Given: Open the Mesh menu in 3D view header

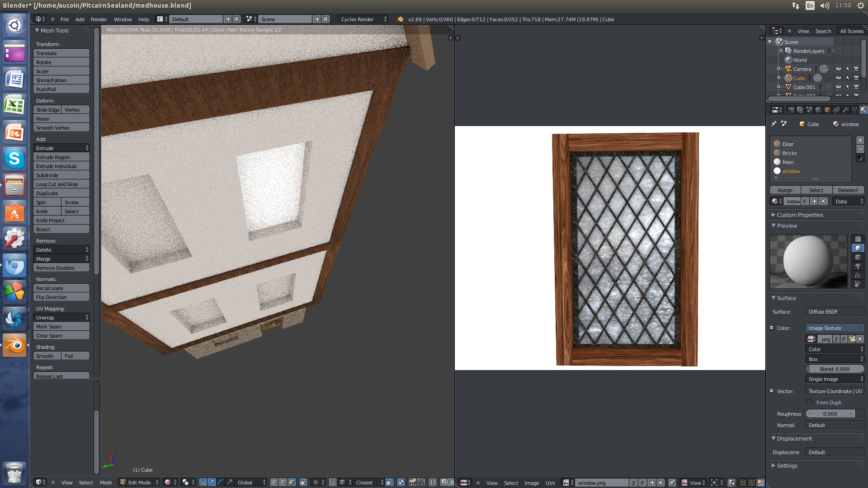Looking at the screenshot, I should coord(106,482).
